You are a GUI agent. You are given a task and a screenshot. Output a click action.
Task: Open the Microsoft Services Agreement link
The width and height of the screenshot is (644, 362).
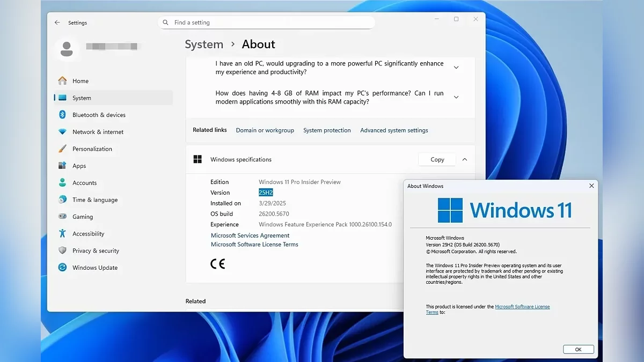point(250,235)
